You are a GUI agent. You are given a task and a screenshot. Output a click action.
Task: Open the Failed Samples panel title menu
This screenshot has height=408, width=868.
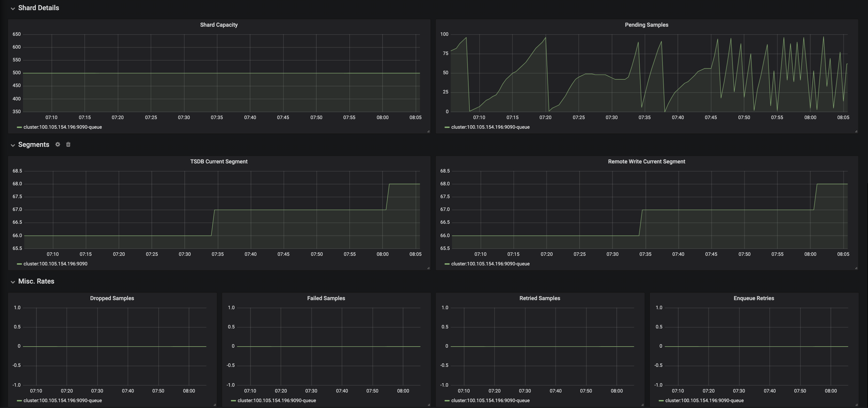pyautogui.click(x=326, y=299)
